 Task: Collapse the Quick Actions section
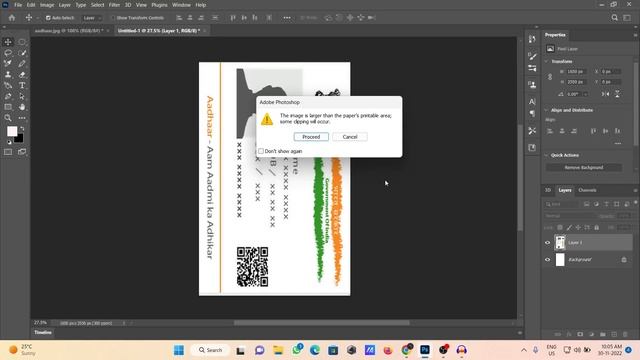(547, 155)
